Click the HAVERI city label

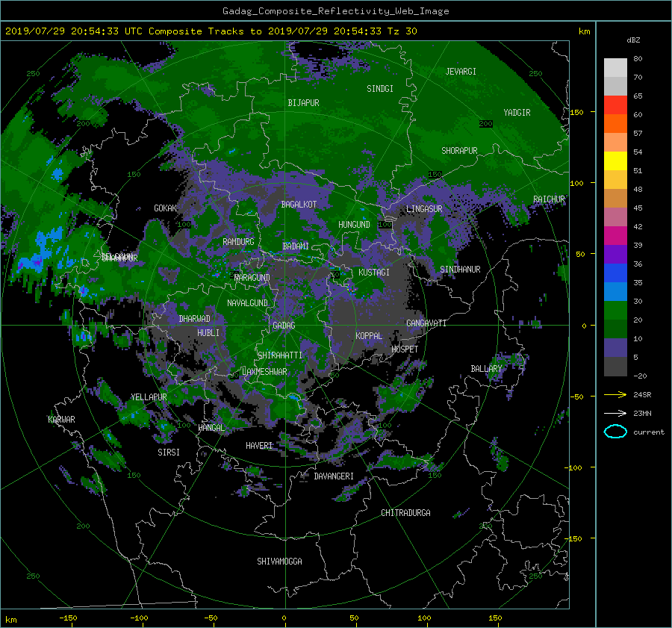click(259, 446)
